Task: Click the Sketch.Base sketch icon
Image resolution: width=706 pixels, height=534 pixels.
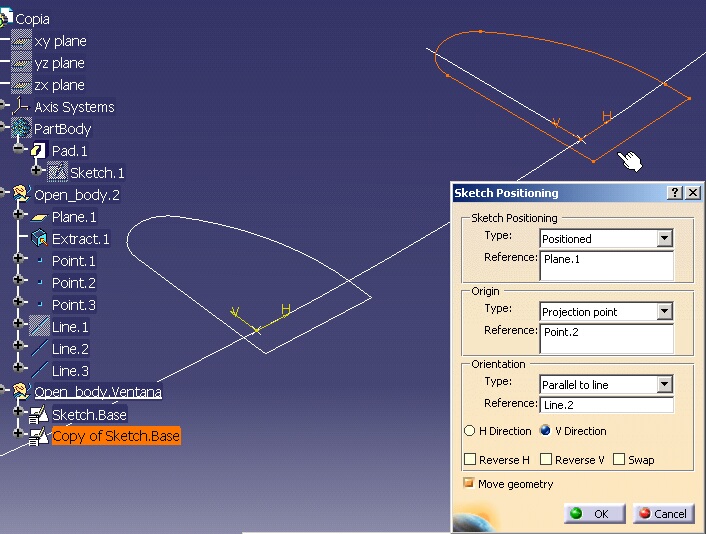Action: pyautogui.click(x=39, y=414)
